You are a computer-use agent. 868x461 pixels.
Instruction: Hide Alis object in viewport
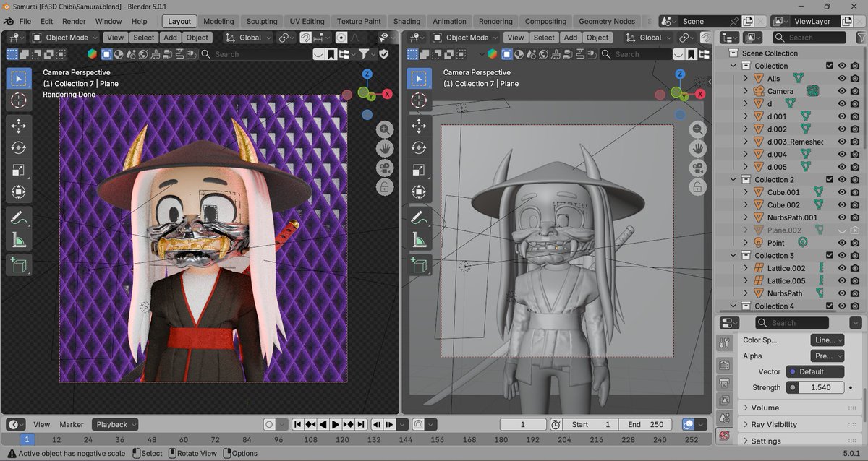[843, 78]
